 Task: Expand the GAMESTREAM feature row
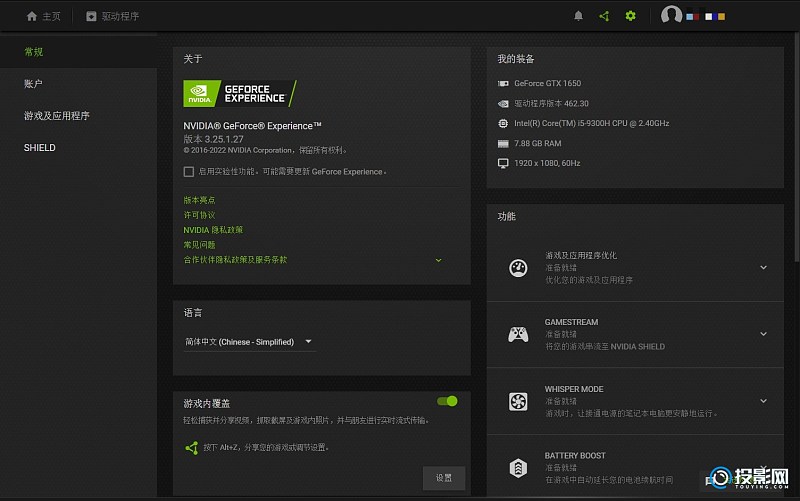tap(763, 334)
